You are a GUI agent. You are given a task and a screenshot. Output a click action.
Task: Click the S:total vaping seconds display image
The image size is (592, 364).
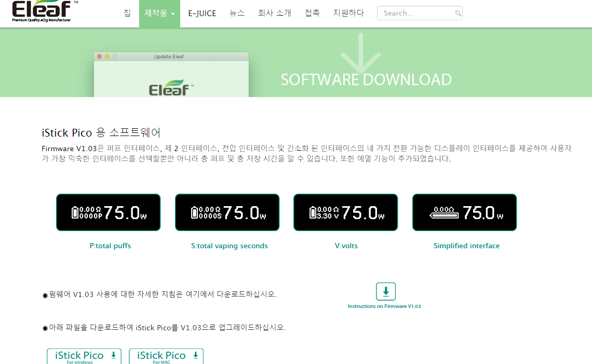[x=227, y=212]
